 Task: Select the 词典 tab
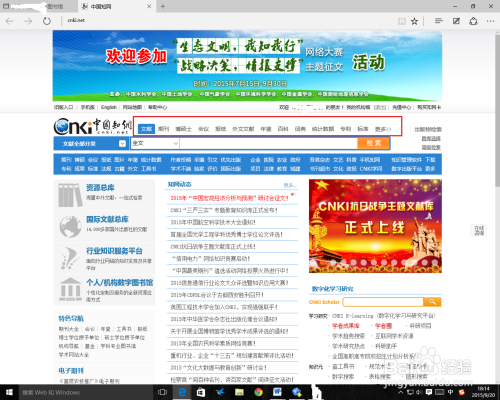coord(300,129)
